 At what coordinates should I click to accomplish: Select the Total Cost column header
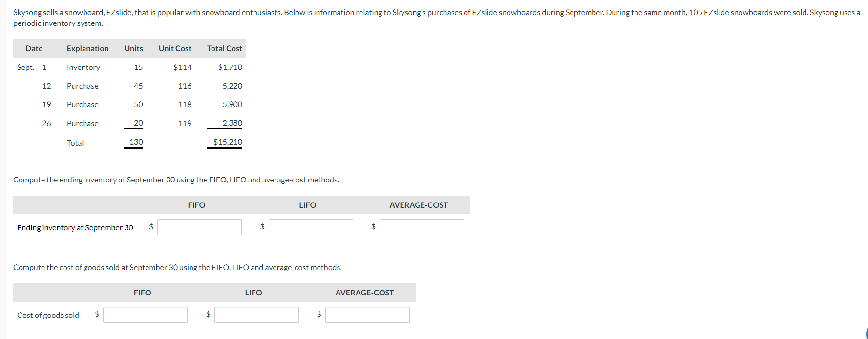click(224, 48)
